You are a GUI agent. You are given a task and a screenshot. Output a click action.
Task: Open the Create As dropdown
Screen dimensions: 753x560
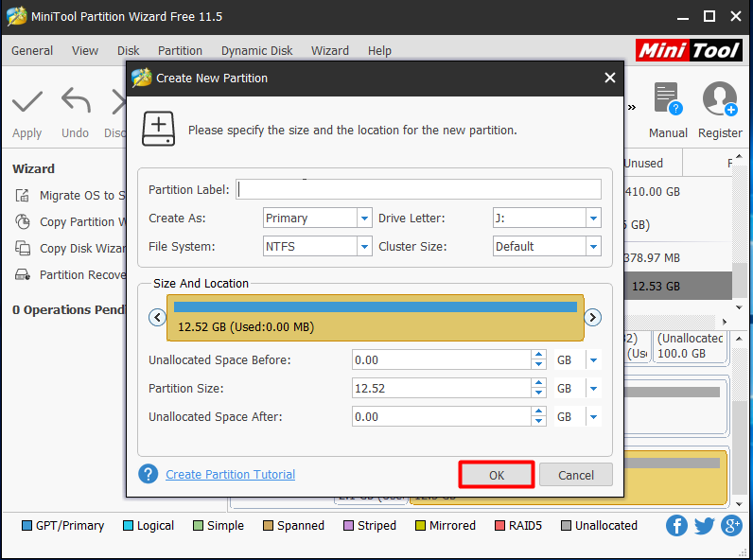[364, 219]
